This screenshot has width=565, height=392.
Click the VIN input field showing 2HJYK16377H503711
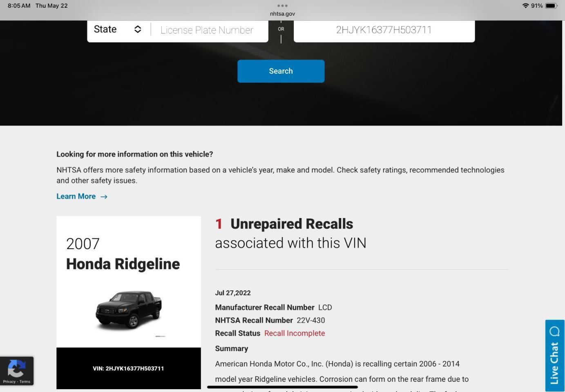point(384,30)
